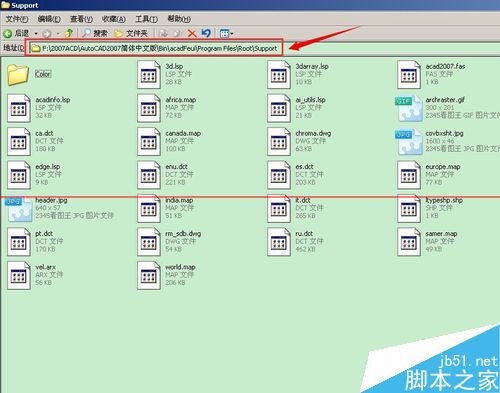This screenshot has height=393, width=500.
Task: Select the Color folder
Action: coord(18,74)
